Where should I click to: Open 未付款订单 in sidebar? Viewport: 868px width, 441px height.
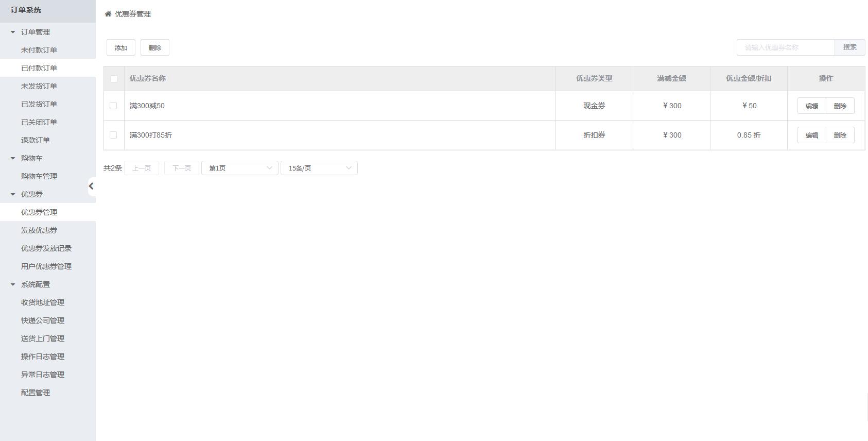(x=48, y=50)
